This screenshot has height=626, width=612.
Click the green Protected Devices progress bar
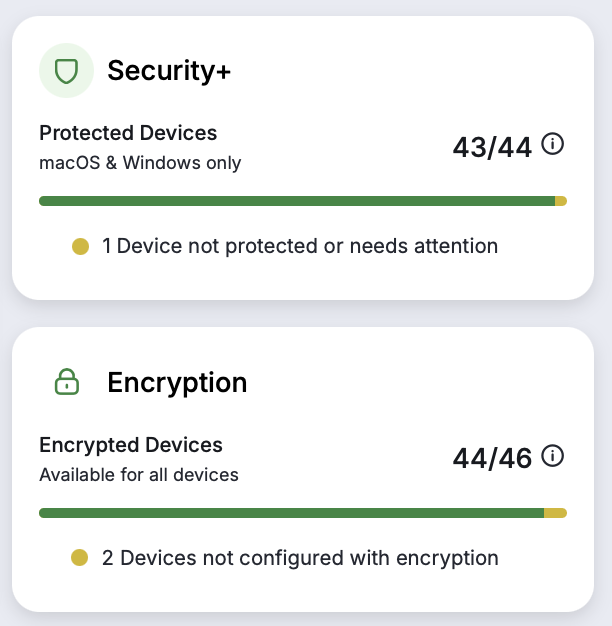(296, 201)
